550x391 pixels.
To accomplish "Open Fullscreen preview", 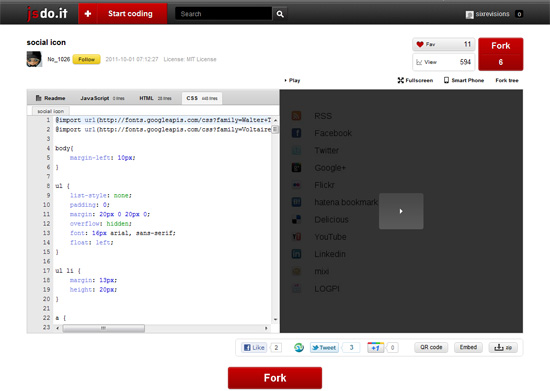I will pos(415,80).
